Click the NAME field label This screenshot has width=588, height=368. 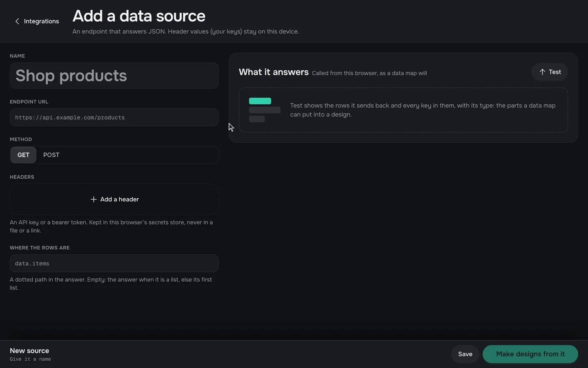coord(18,56)
